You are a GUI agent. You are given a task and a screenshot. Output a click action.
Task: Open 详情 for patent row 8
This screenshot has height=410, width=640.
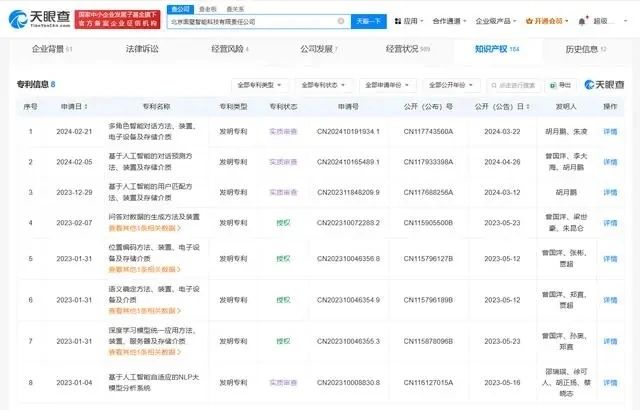coord(610,383)
